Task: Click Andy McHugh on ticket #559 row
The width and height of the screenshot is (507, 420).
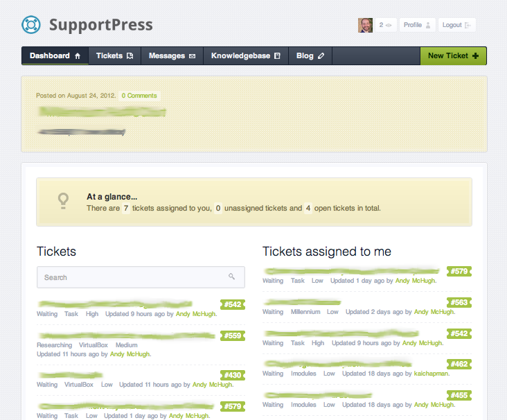Action: (x=130, y=354)
